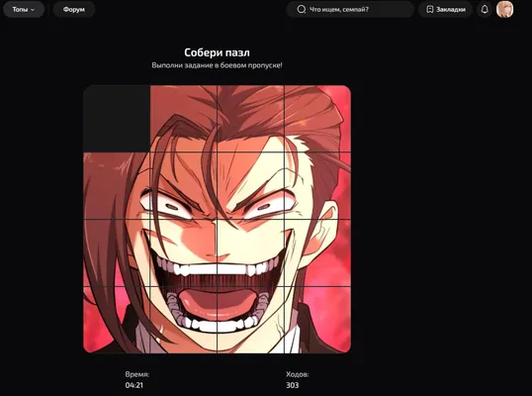Viewport: 532px width, 396px height.
Task: Click the Время label
Action: [x=137, y=374]
